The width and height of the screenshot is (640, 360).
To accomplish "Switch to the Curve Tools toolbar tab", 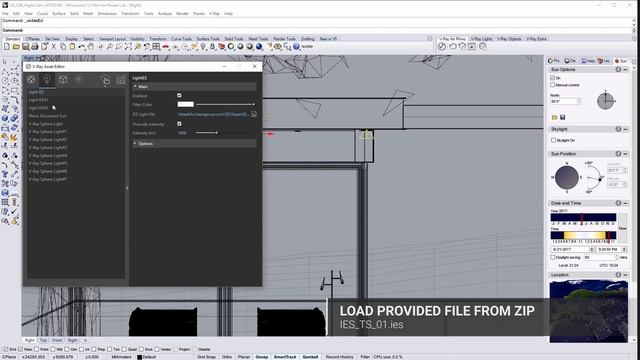I will (x=181, y=39).
